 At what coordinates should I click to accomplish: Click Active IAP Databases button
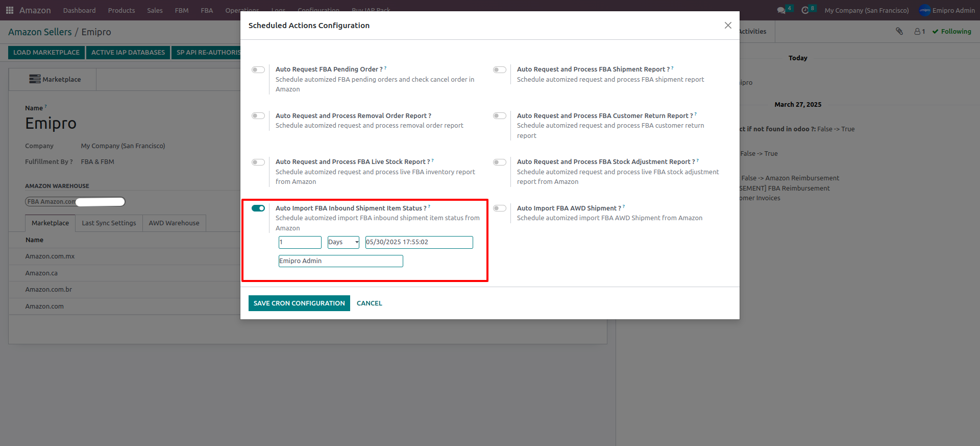point(128,53)
